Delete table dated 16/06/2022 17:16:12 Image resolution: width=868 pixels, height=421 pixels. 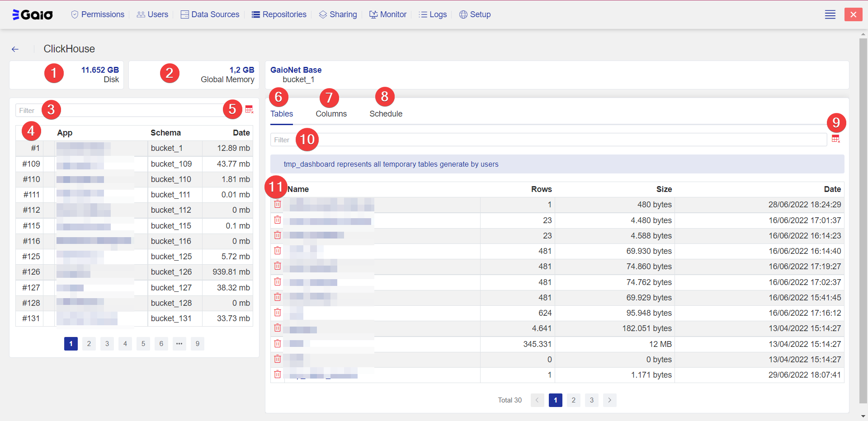click(278, 313)
